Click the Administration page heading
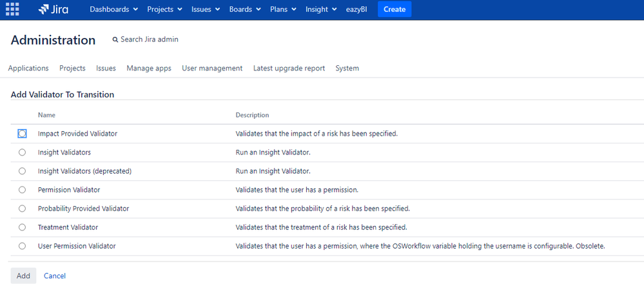Viewport: 644px width, 288px height. pos(53,40)
